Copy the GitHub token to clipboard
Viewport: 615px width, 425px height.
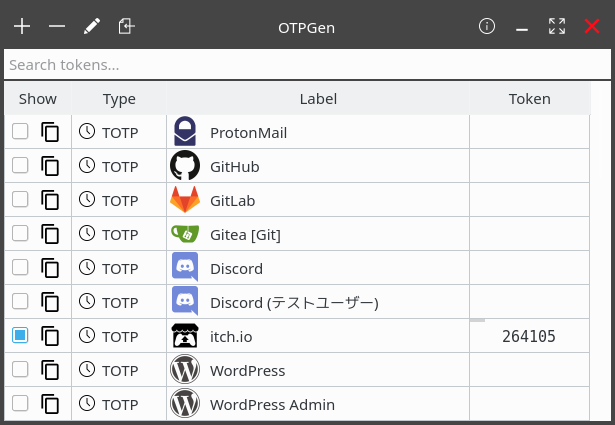point(50,166)
